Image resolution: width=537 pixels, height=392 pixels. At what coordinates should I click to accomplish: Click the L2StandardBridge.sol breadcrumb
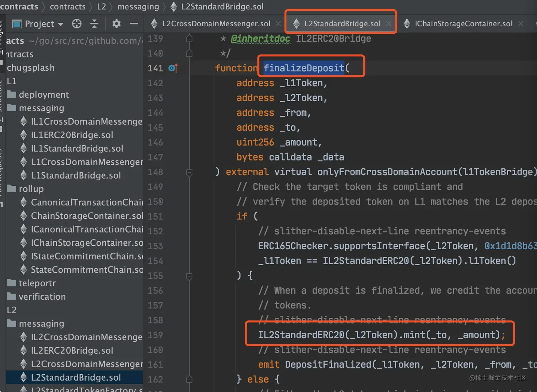point(217,6)
